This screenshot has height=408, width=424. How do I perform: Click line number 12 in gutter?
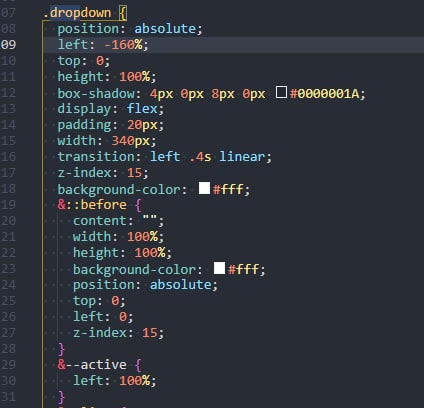pos(8,93)
